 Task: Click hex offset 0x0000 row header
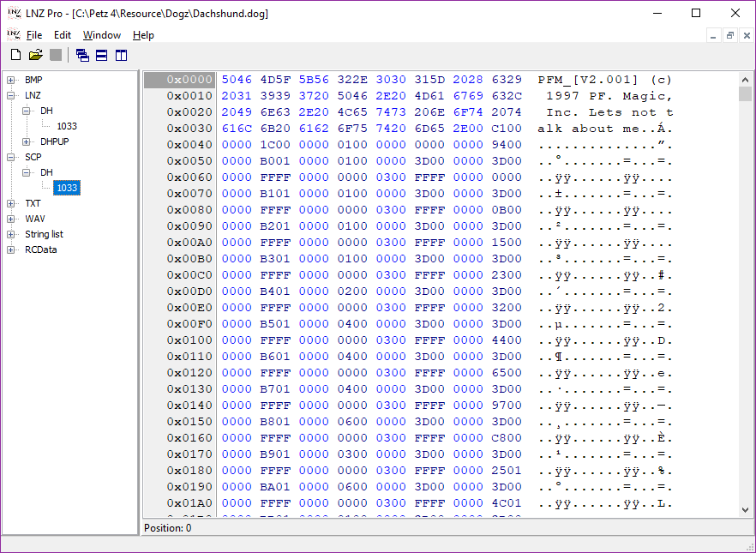[x=179, y=80]
